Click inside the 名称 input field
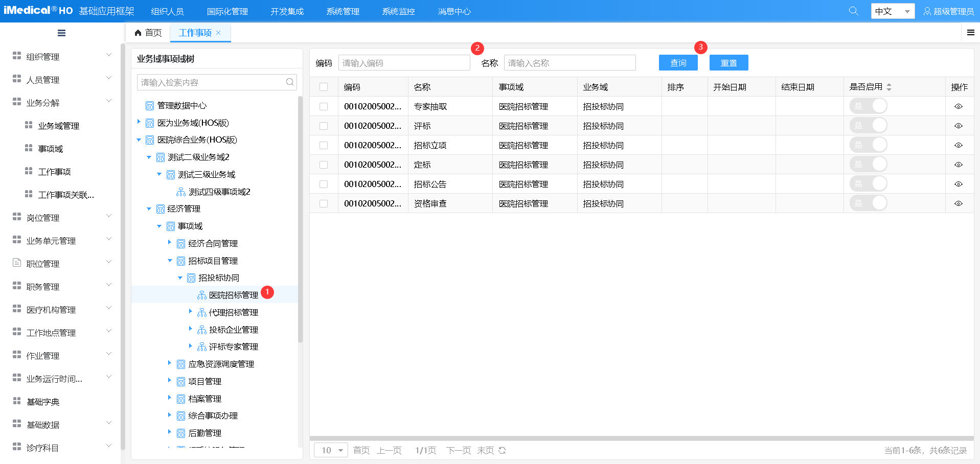The width and height of the screenshot is (980, 464). tap(569, 62)
